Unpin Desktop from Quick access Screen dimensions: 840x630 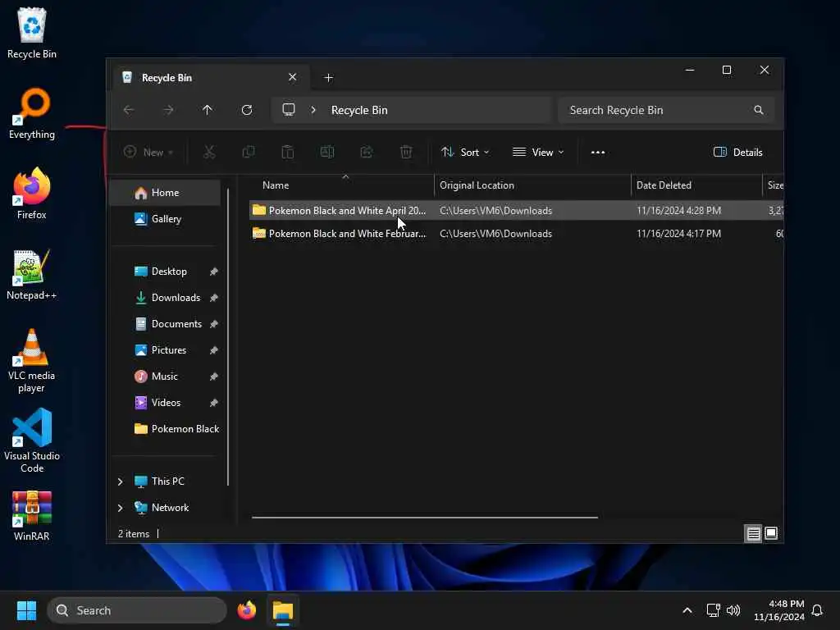click(x=214, y=272)
